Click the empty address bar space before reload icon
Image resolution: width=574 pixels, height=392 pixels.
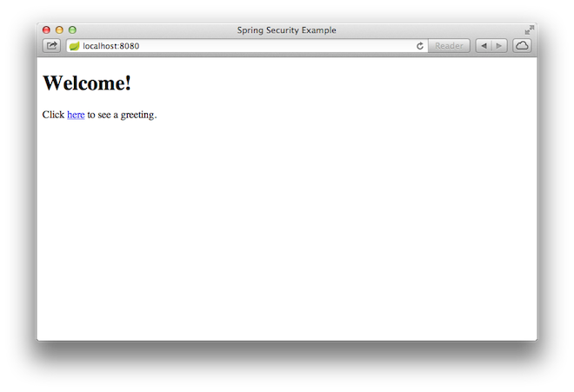tap(277, 46)
